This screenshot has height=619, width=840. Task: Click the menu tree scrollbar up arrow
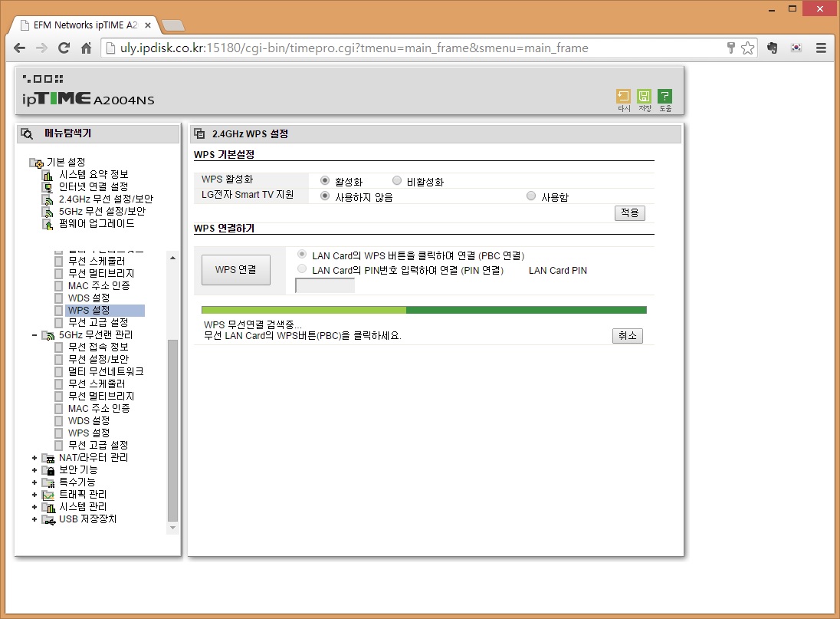(x=172, y=258)
